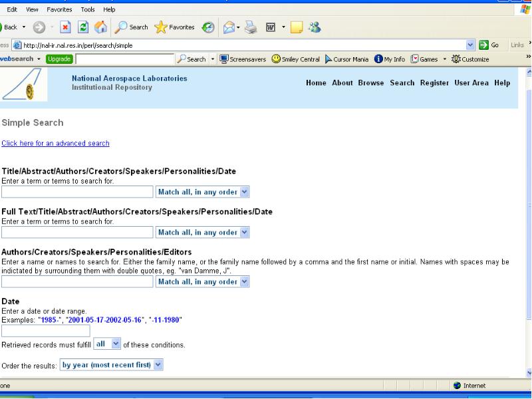The image size is (532, 399).
Task: Expand the Back button history dropdown arrow
Action: click(x=24, y=27)
